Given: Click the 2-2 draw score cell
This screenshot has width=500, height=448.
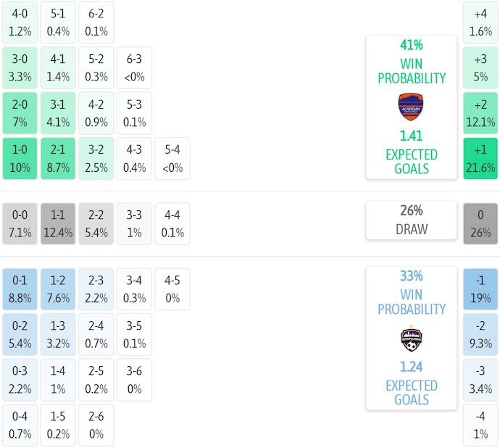Looking at the screenshot, I should point(96,223).
